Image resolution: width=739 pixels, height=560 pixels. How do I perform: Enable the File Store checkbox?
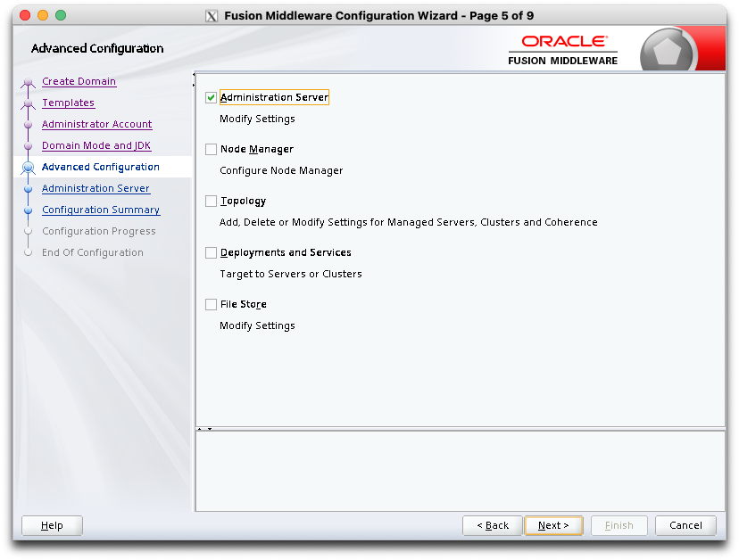point(212,305)
